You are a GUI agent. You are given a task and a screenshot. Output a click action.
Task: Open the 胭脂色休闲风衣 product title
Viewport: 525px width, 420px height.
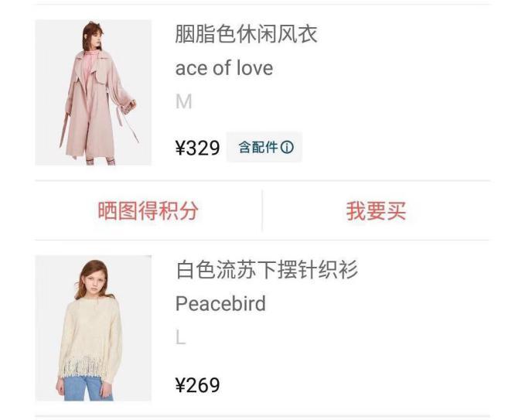pyautogui.click(x=246, y=34)
